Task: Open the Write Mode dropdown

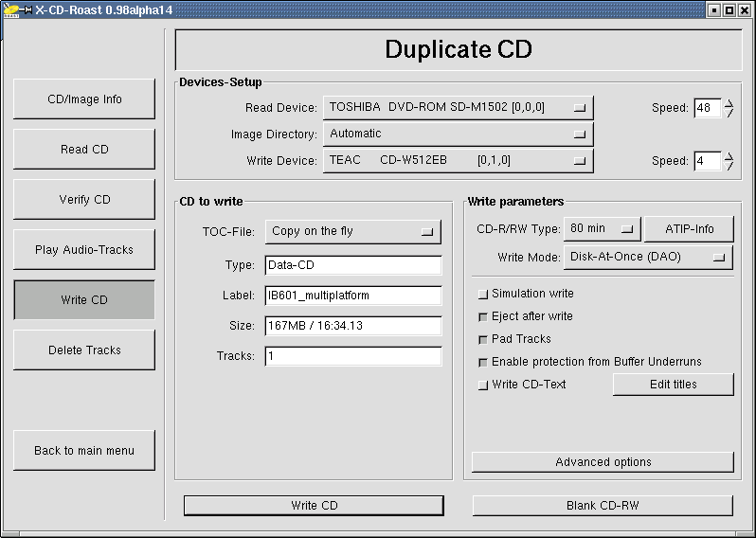Action: pyautogui.click(x=649, y=257)
